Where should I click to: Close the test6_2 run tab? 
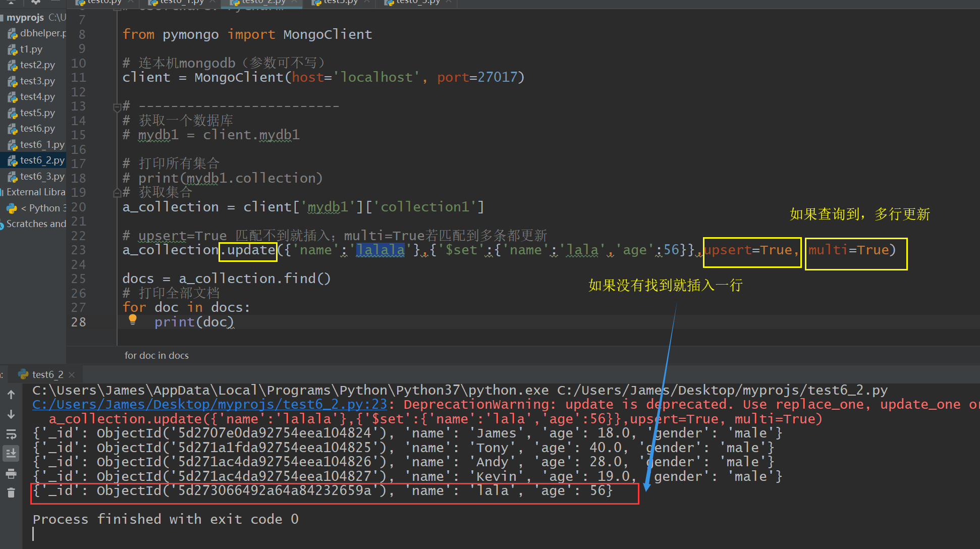coord(72,374)
